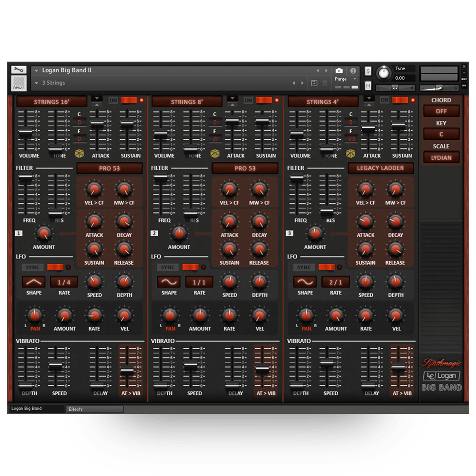Click layer 3 filter DECAY knob
Image resolution: width=476 pixels, height=476 pixels.
click(x=395, y=221)
